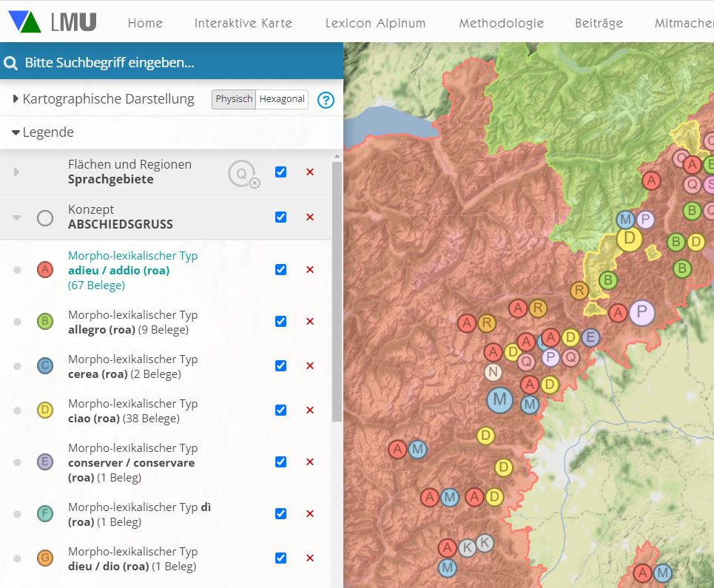Click the large yellow D map marker

(x=630, y=238)
